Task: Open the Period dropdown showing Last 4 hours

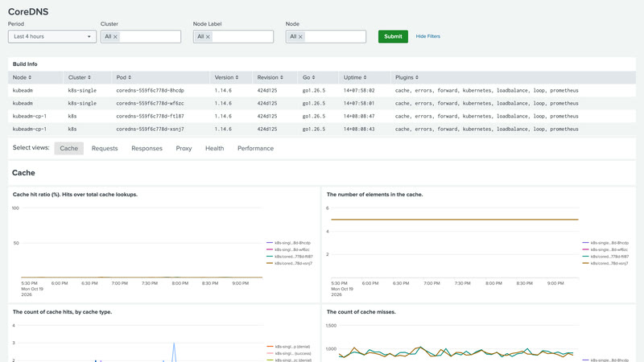Action: pos(52,36)
